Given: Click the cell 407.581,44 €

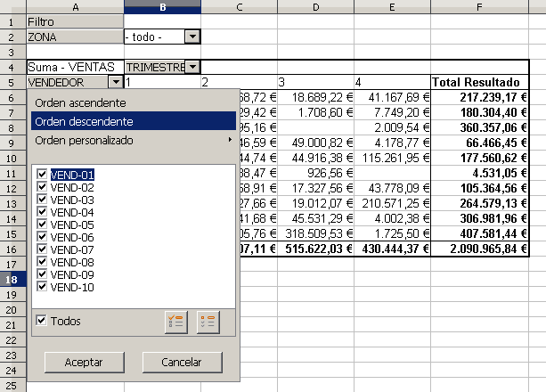Looking at the screenshot, I should 480,233.
